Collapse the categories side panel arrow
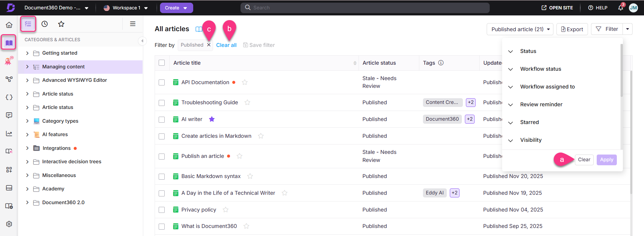Viewport: 644px width, 236px height. coord(142,41)
